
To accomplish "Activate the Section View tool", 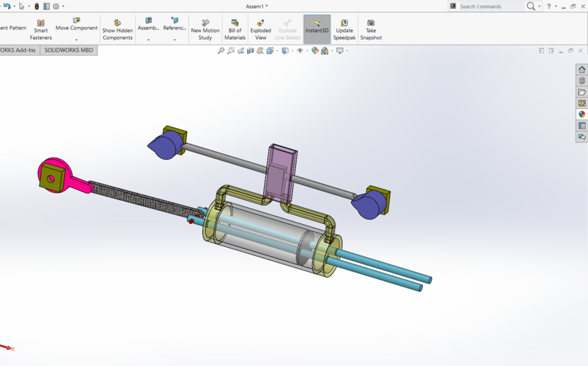I will click(x=250, y=51).
